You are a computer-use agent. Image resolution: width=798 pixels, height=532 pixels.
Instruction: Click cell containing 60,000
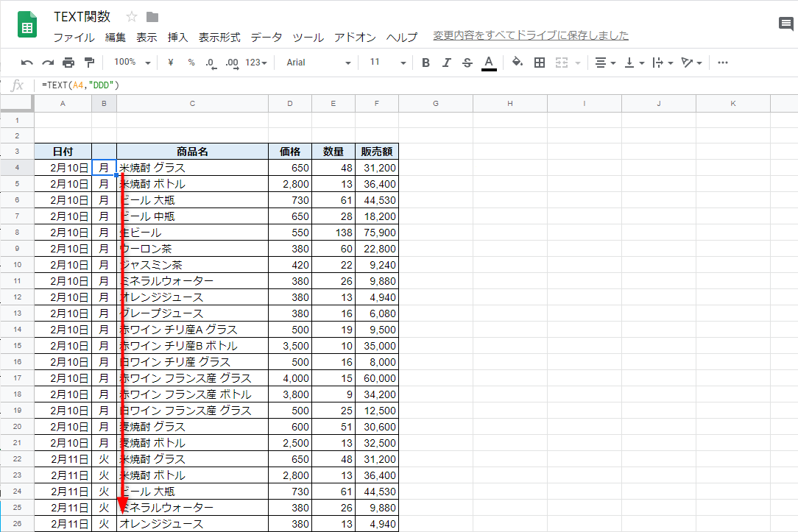click(377, 378)
